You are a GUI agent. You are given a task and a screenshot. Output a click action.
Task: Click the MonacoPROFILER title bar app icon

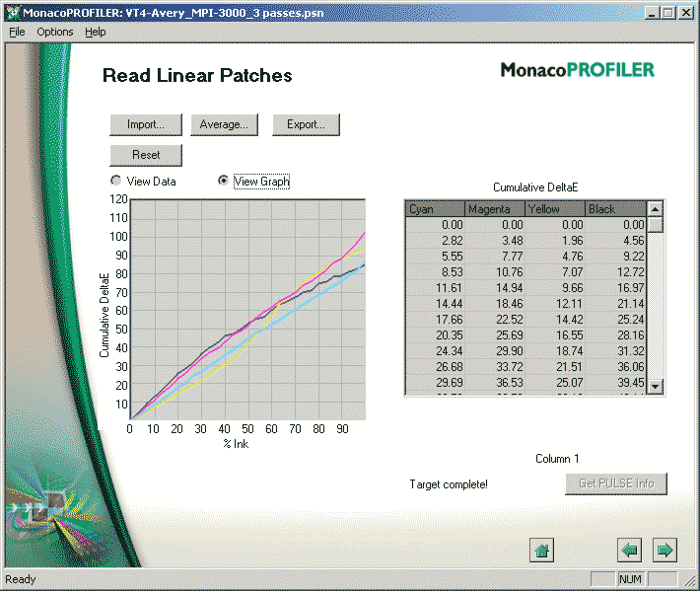pos(14,13)
